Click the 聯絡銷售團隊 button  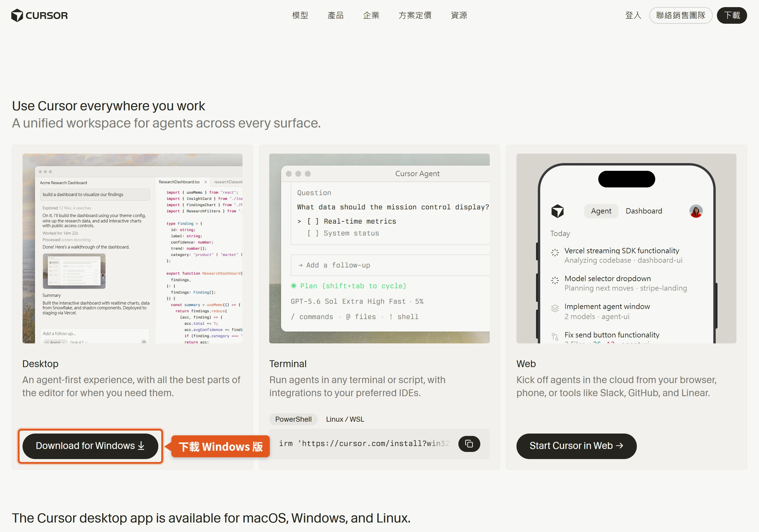(x=681, y=15)
